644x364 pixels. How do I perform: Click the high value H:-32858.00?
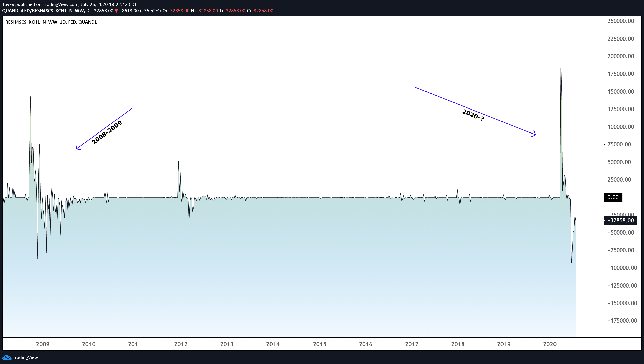click(x=205, y=11)
